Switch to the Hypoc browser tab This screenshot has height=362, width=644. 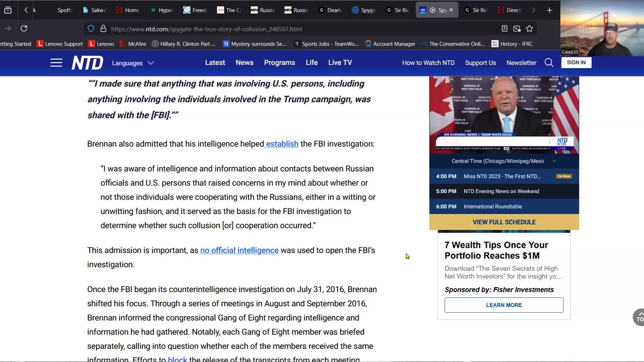pyautogui.click(x=161, y=10)
